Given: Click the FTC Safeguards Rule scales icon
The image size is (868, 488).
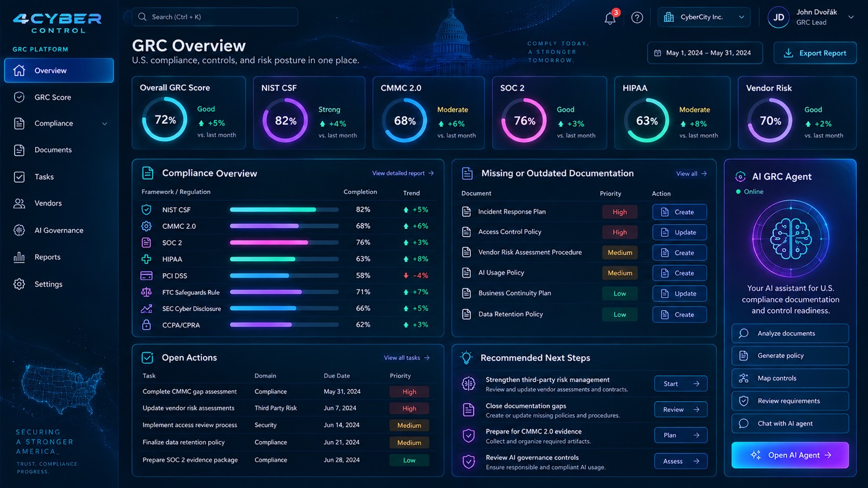Looking at the screenshot, I should 146,292.
